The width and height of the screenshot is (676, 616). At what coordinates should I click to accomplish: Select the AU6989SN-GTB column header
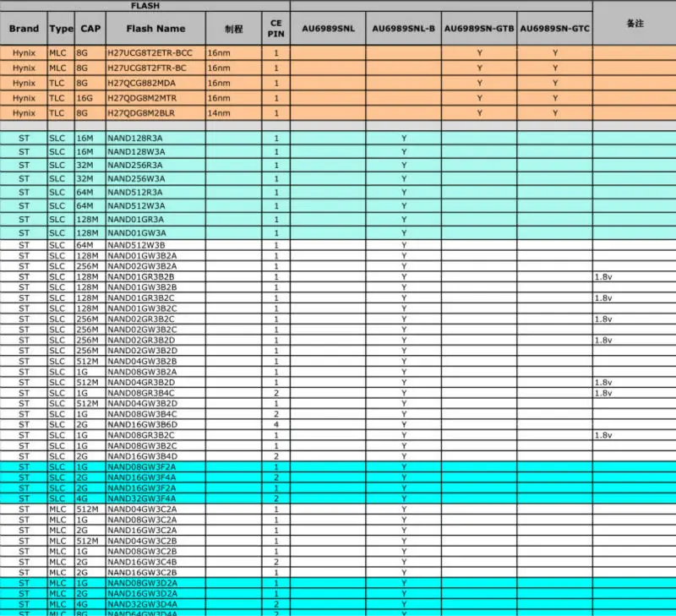[x=479, y=29]
